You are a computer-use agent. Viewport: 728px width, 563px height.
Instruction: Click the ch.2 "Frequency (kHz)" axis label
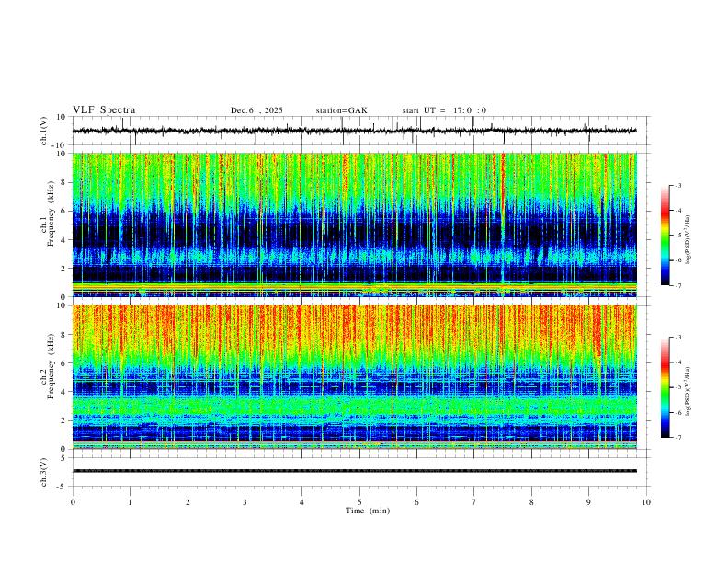coord(51,365)
